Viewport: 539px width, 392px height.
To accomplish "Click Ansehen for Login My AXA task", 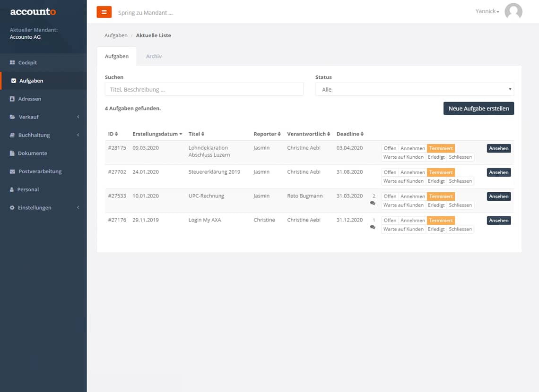I will [498, 221].
